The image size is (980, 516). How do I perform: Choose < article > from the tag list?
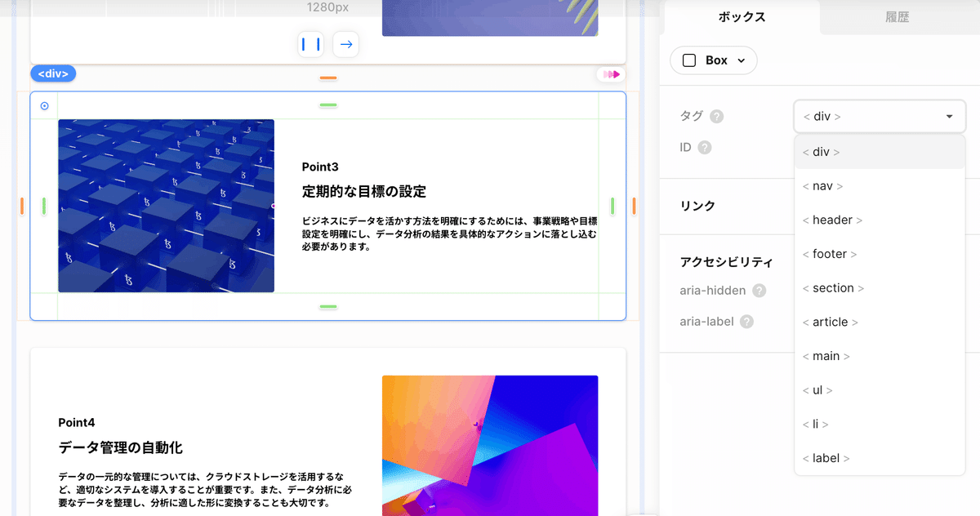[x=880, y=322]
